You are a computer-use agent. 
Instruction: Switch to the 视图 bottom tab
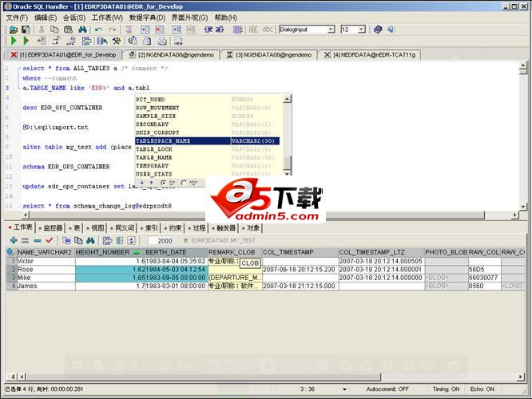click(x=95, y=227)
